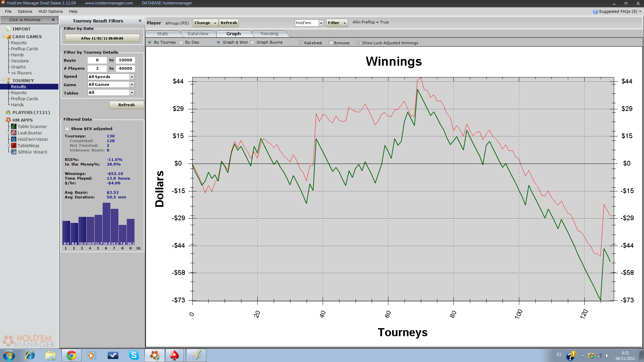
Task: Switch to Hold'em Manager taskbar icon
Action: pos(155,355)
